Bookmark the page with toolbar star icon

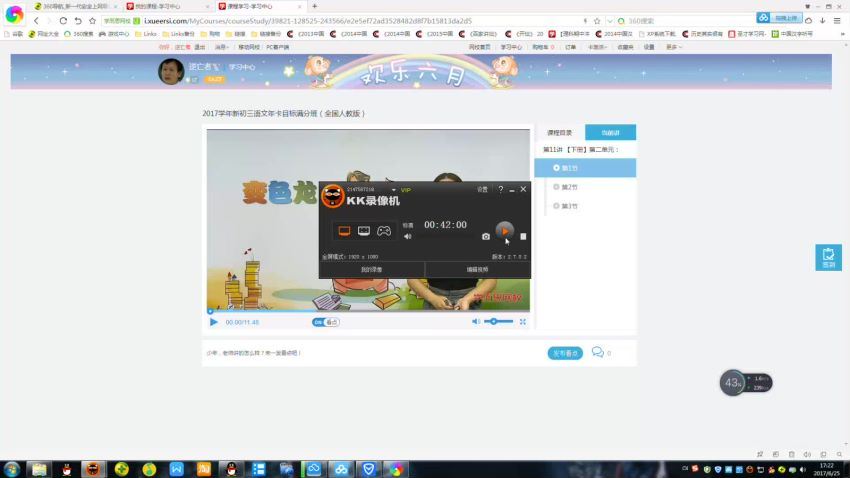[x=93, y=21]
